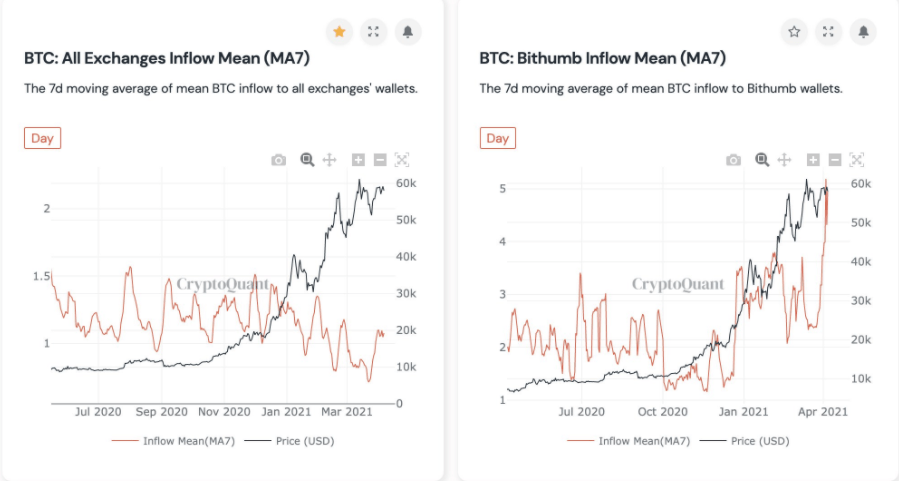This screenshot has height=481, width=899.
Task: Zoom out minus button on Bithumb chart
Action: (x=835, y=160)
